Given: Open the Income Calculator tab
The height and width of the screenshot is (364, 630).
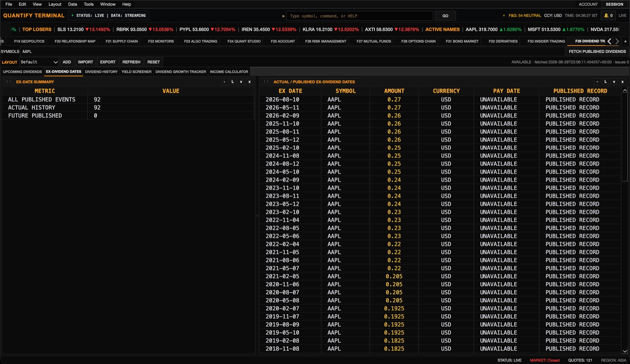Looking at the screenshot, I should point(229,72).
